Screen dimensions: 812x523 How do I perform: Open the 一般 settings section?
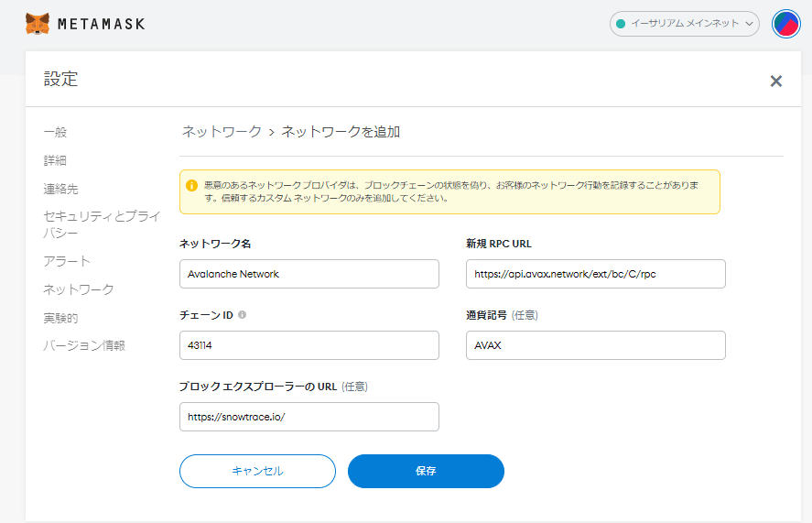click(56, 132)
